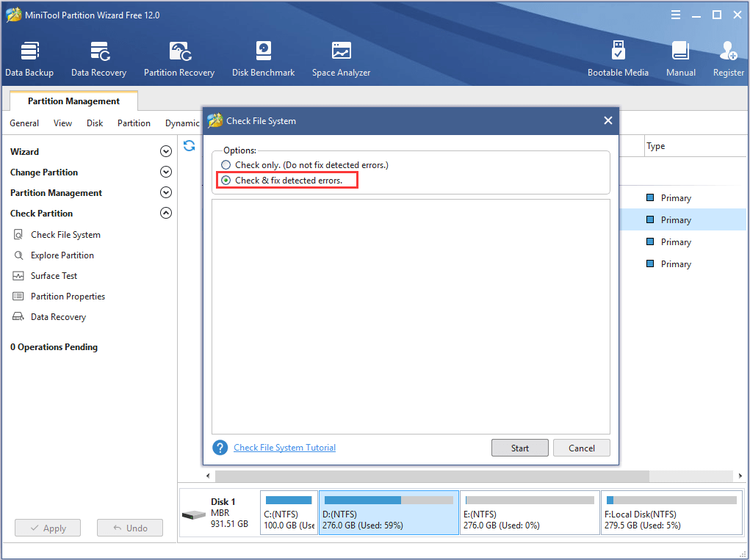This screenshot has width=750, height=560.
Task: Click the tutorial help question mark icon
Action: click(220, 448)
